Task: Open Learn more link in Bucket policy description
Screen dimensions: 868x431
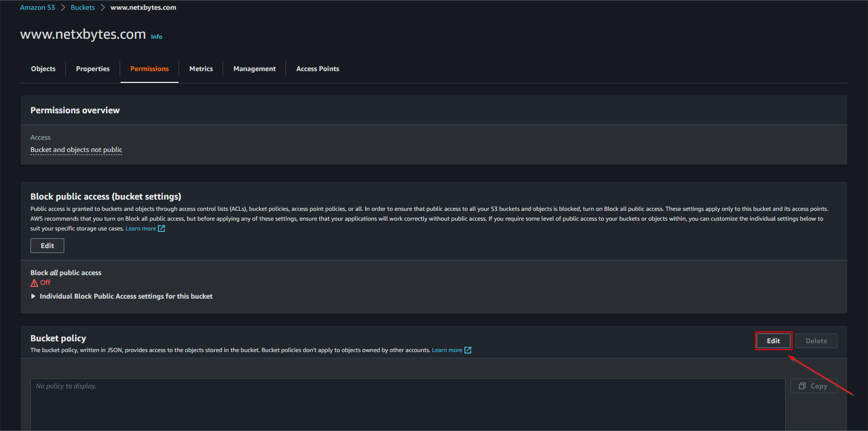Action: 447,350
